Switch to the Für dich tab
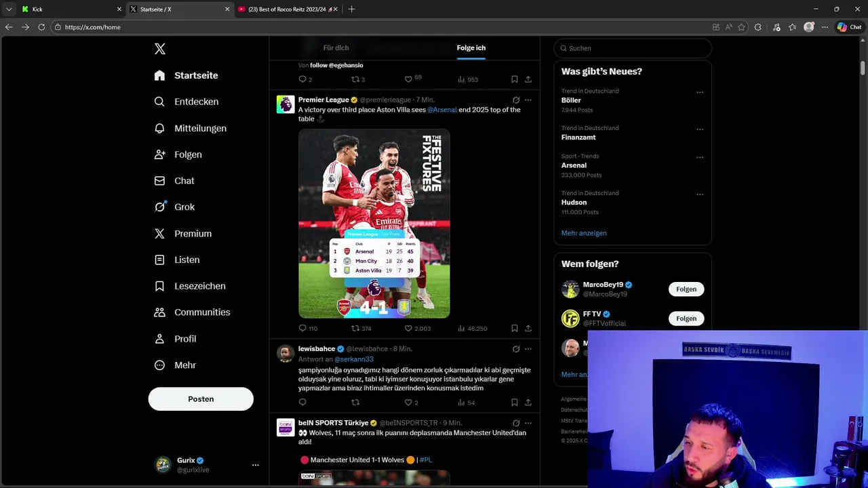The width and height of the screenshot is (868, 488). (336, 48)
